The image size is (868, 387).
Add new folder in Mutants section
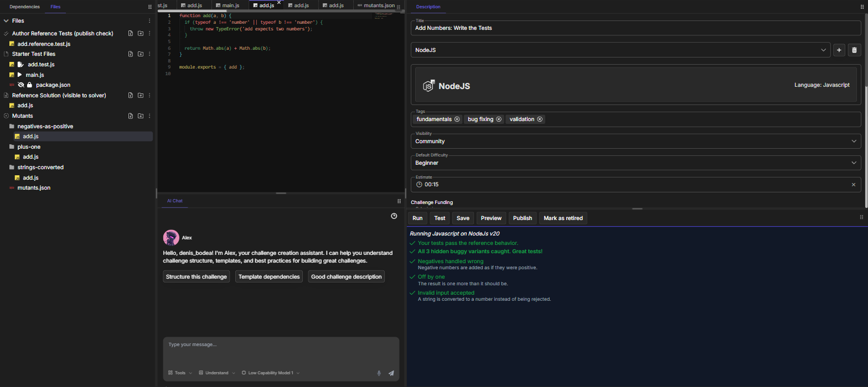(x=141, y=116)
